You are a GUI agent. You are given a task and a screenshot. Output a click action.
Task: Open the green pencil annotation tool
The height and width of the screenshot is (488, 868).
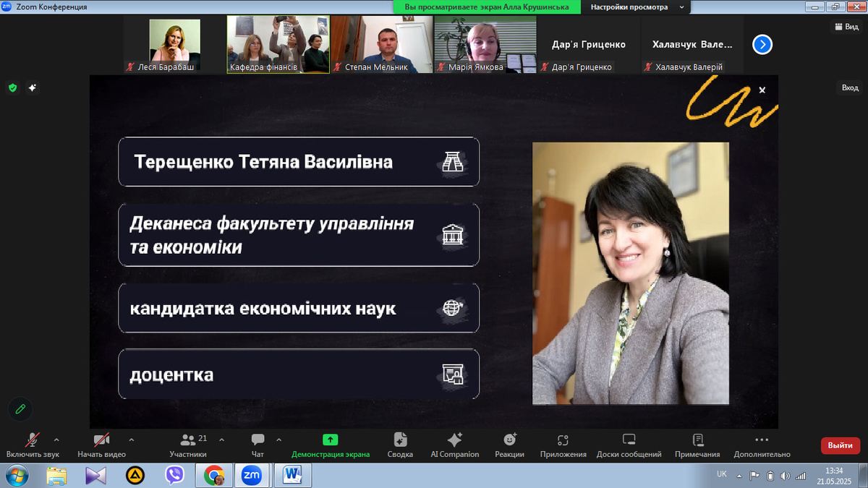(20, 409)
